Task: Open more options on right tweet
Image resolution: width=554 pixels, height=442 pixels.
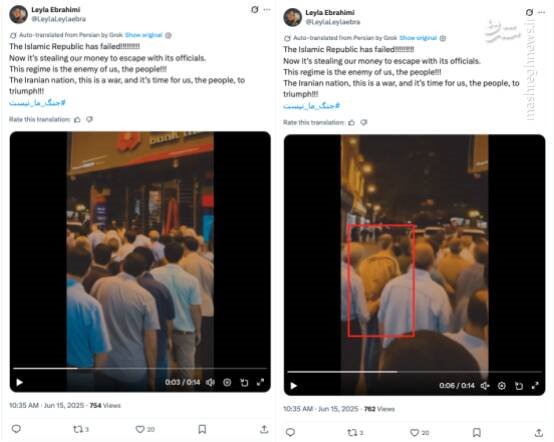Action: coord(542,12)
